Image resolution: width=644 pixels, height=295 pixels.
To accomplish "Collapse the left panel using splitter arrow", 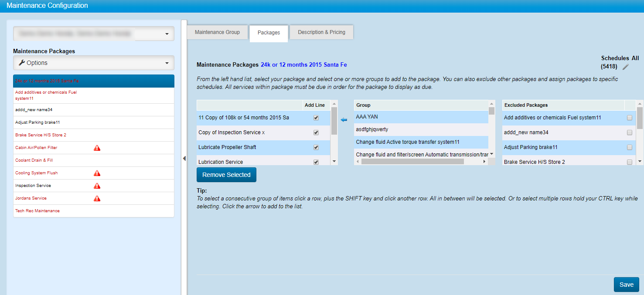I will [184, 158].
